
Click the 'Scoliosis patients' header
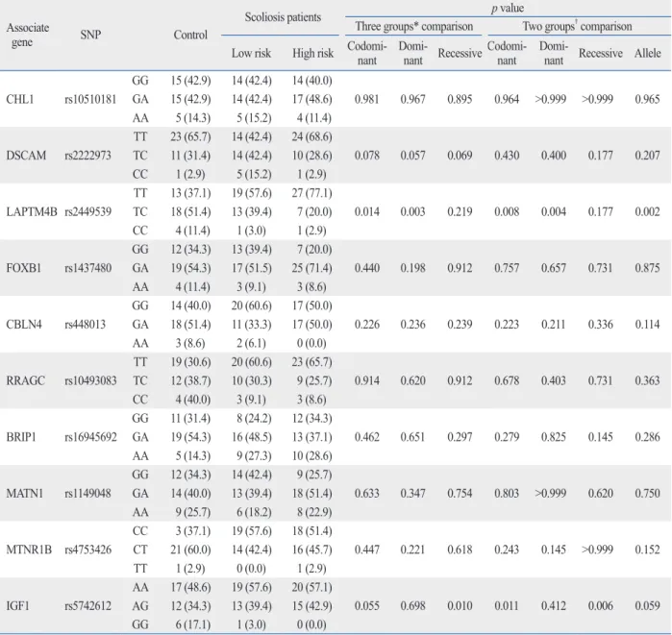click(283, 17)
